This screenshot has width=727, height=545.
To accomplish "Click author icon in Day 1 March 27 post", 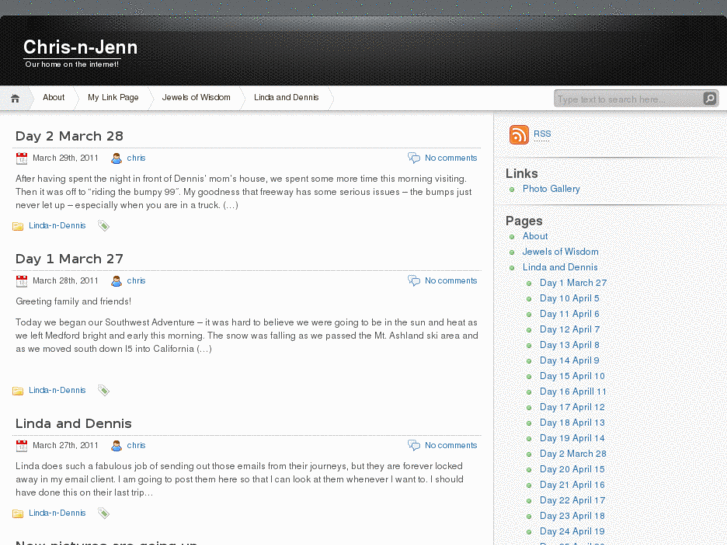I will tap(116, 281).
